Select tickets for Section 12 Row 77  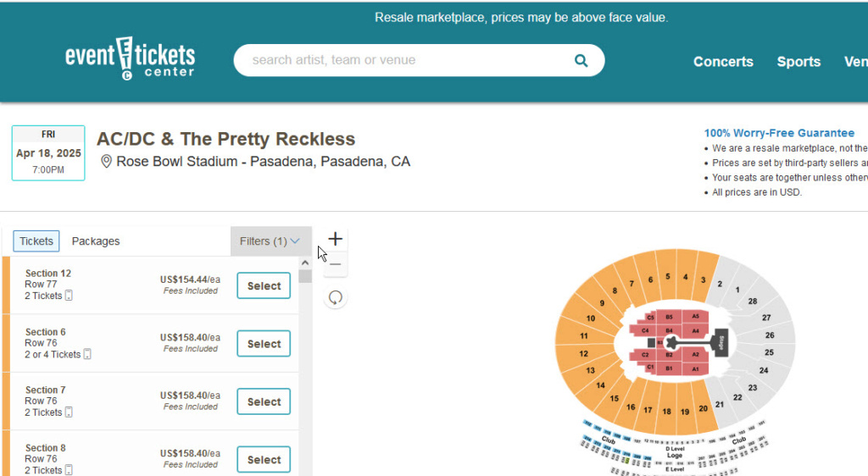tap(264, 286)
